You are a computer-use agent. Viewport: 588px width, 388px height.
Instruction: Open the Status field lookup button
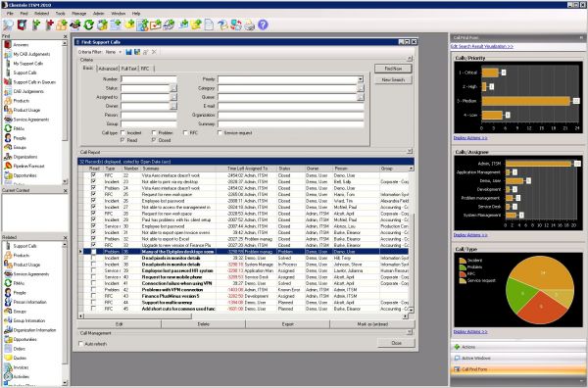pyautogui.click(x=173, y=88)
